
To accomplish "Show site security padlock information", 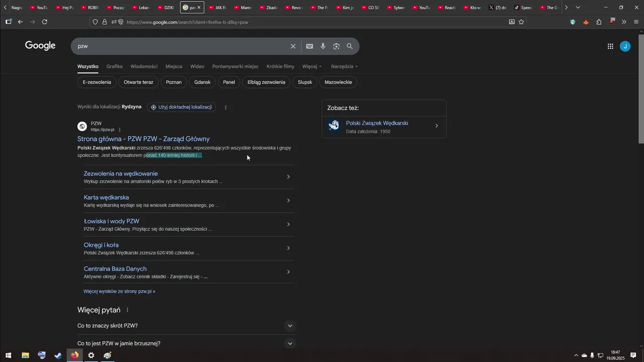I will click(105, 22).
